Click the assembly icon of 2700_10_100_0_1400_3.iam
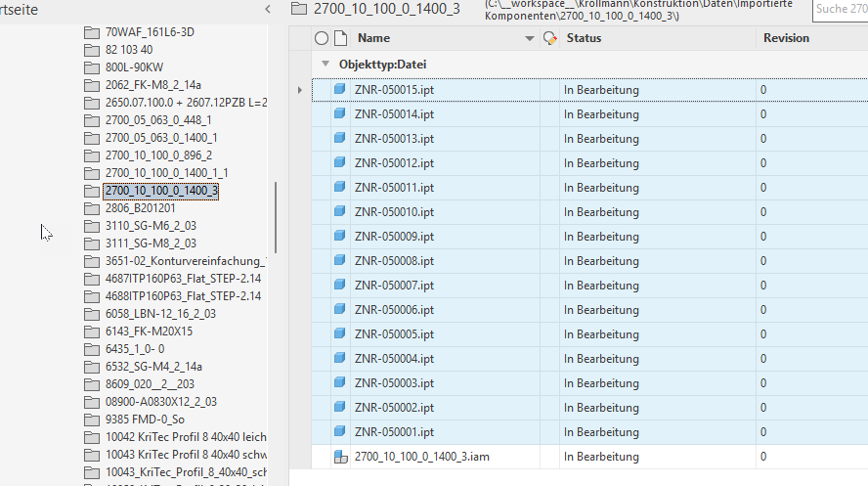 (340, 457)
